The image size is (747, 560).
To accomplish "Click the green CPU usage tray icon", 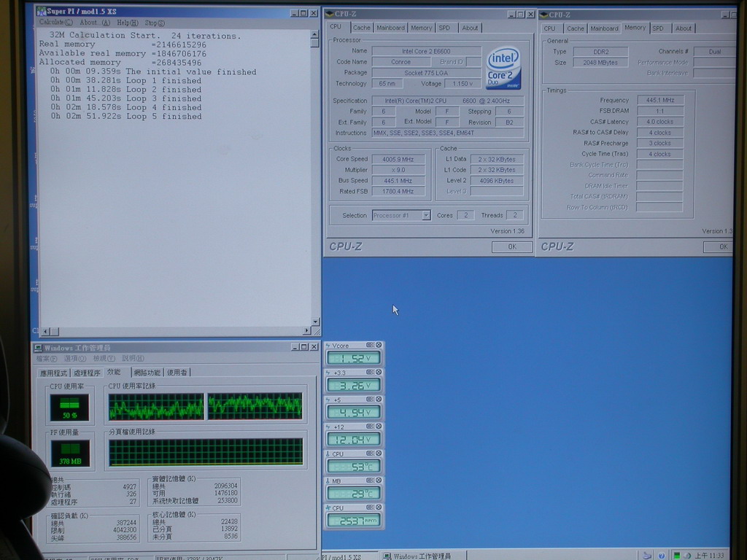I will coord(676,556).
